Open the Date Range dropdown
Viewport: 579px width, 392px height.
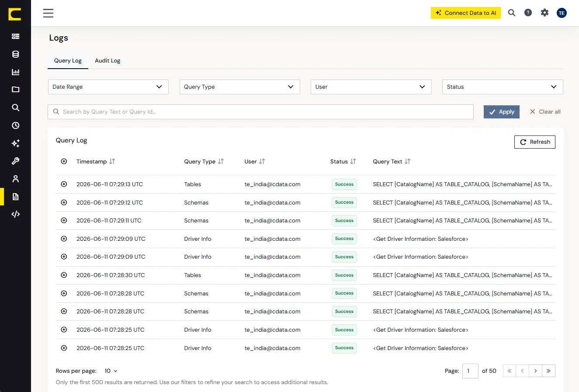point(108,87)
